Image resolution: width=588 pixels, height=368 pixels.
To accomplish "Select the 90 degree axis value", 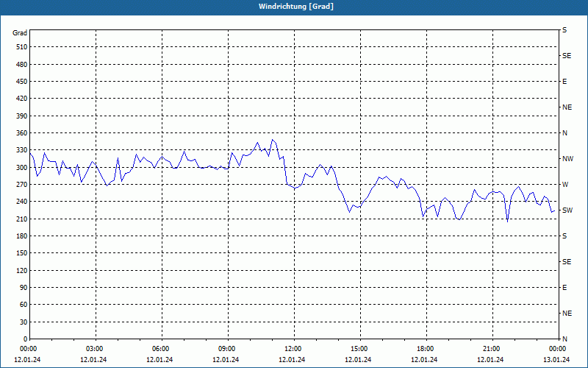I will pos(24,287).
